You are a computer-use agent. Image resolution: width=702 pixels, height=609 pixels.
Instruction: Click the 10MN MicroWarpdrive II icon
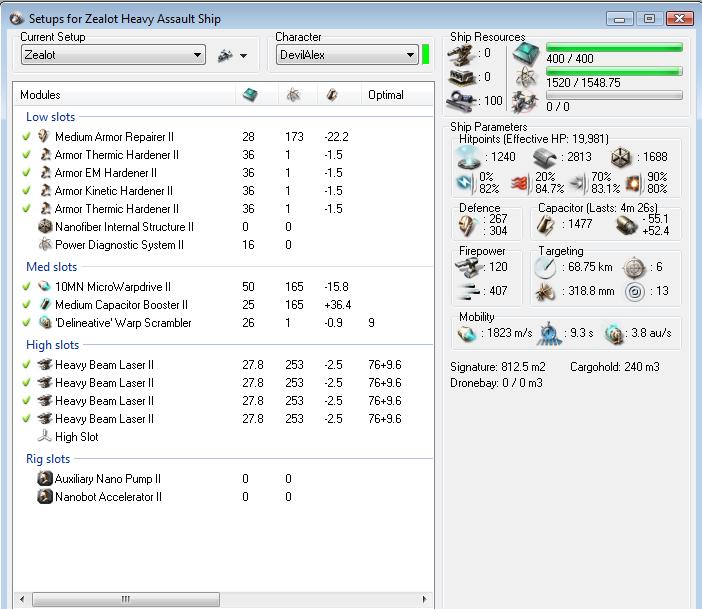(x=44, y=286)
